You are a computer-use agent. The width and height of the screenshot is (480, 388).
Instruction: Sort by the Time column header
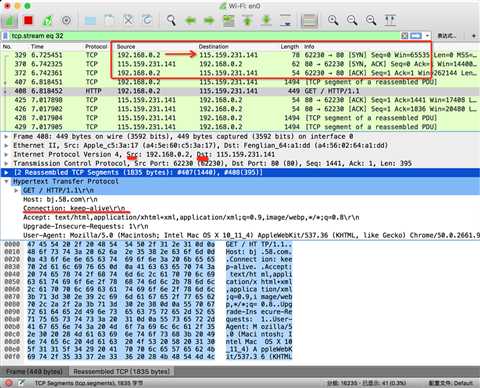[37, 47]
